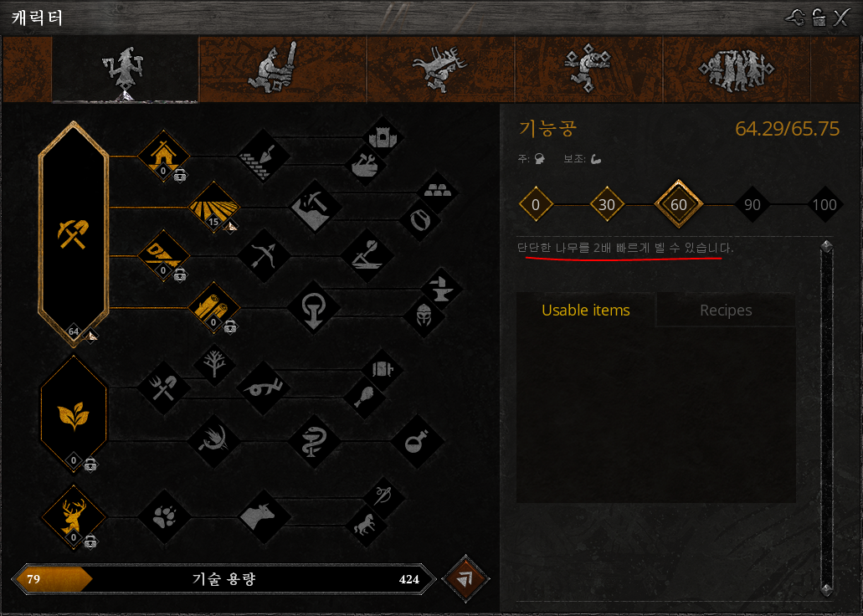Toggle the lock beside the leaf nature skill
The image size is (863, 616).
point(90,465)
